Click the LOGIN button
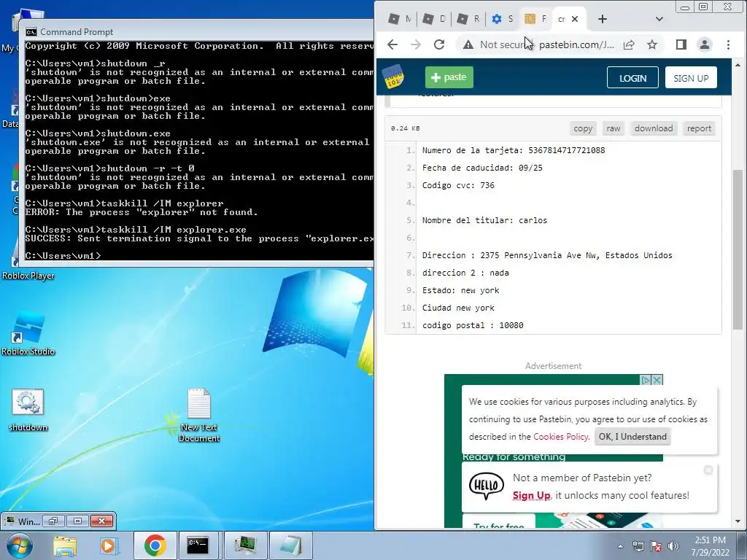 (x=632, y=77)
